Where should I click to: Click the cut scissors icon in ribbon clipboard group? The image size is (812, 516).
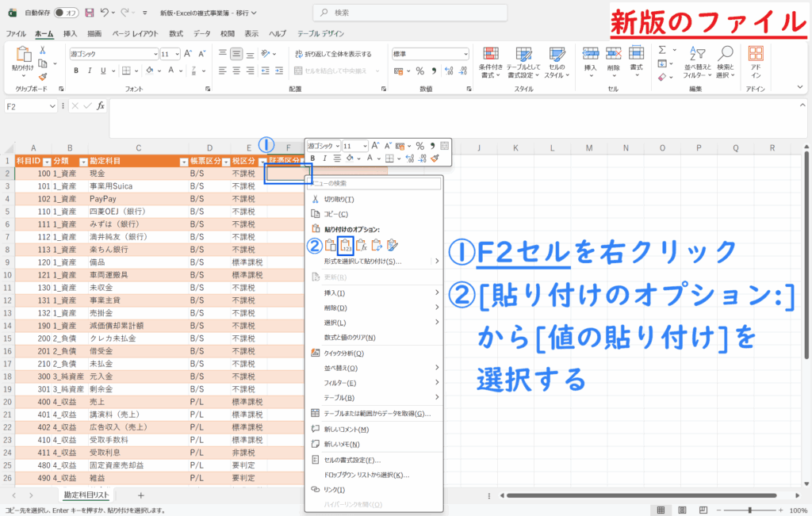(x=43, y=49)
